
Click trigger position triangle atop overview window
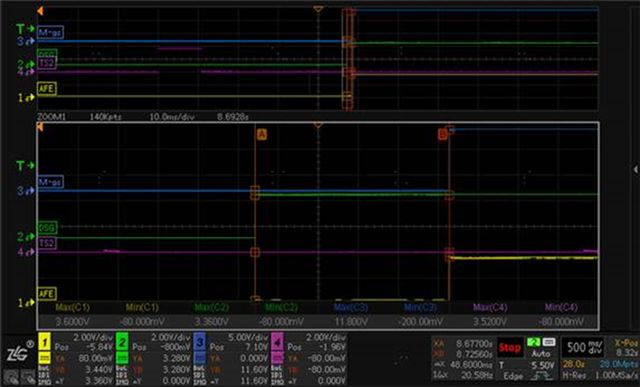pyautogui.click(x=318, y=9)
